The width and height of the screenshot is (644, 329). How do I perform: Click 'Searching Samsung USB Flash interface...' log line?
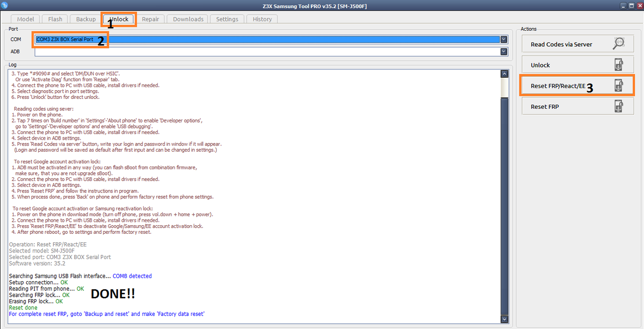pos(80,276)
